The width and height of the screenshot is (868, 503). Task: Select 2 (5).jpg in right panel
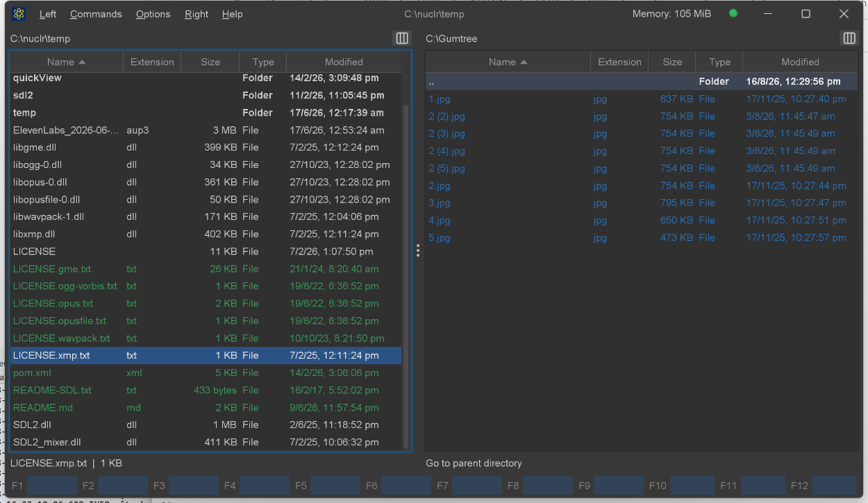coord(642,168)
